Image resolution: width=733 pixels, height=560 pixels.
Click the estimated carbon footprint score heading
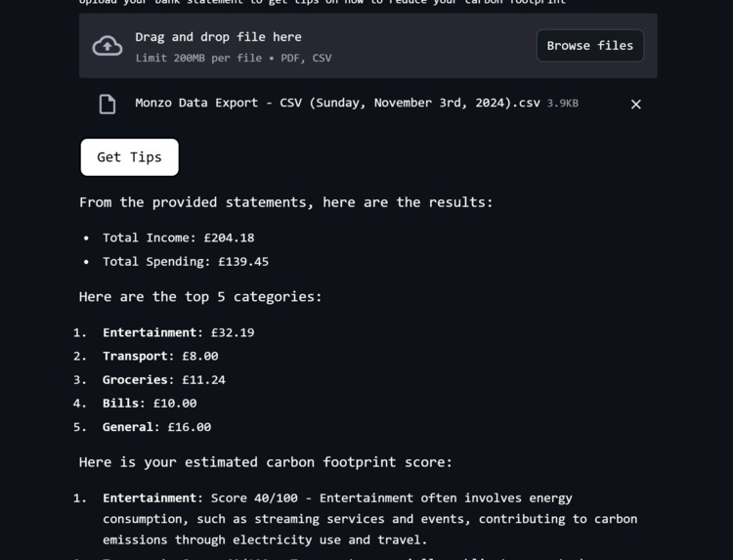coord(266,462)
